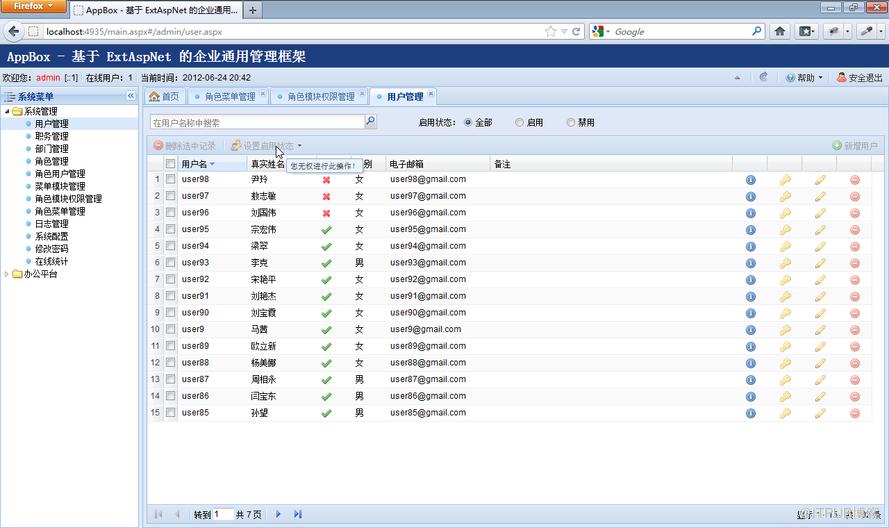The image size is (889, 528).
Task: Expand the 办公平台 tree folder
Action: coord(7,274)
